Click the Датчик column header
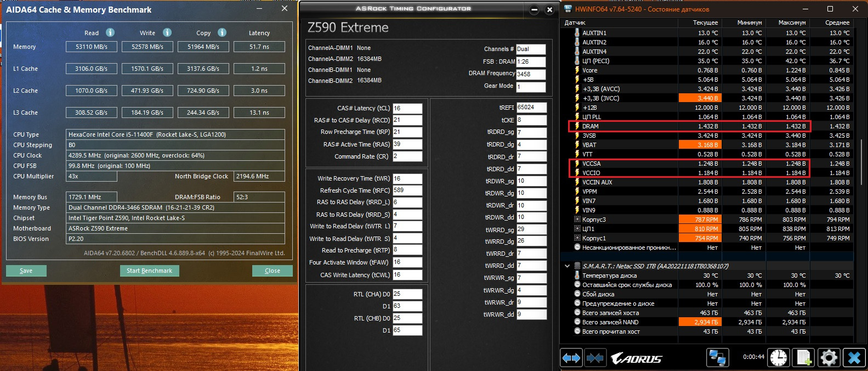 click(x=619, y=23)
